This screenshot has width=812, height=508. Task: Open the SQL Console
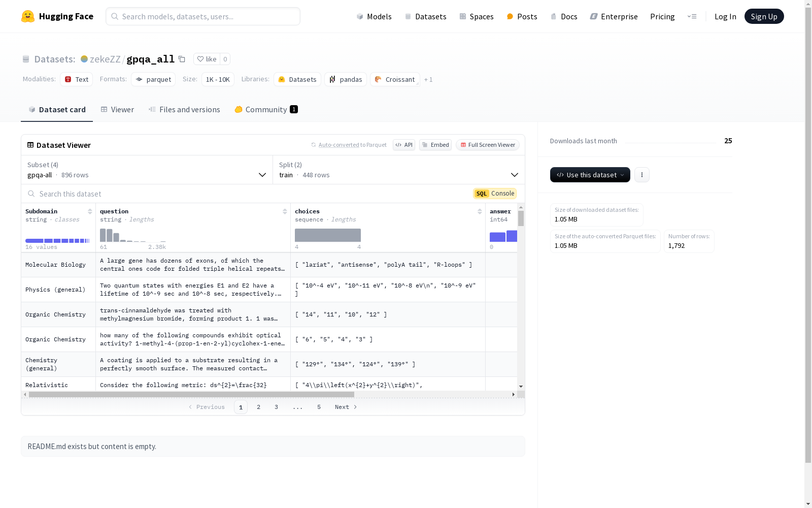[495, 194]
